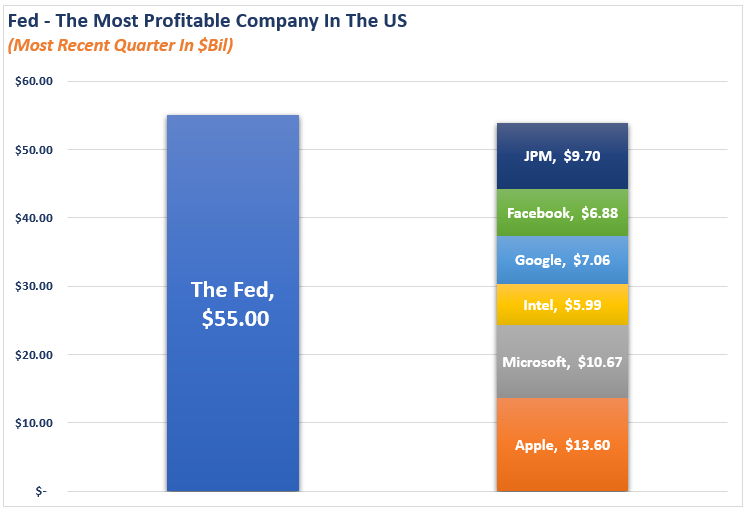The height and width of the screenshot is (515, 753).
Task: Click the $30.00 axis label
Action: tap(34, 286)
